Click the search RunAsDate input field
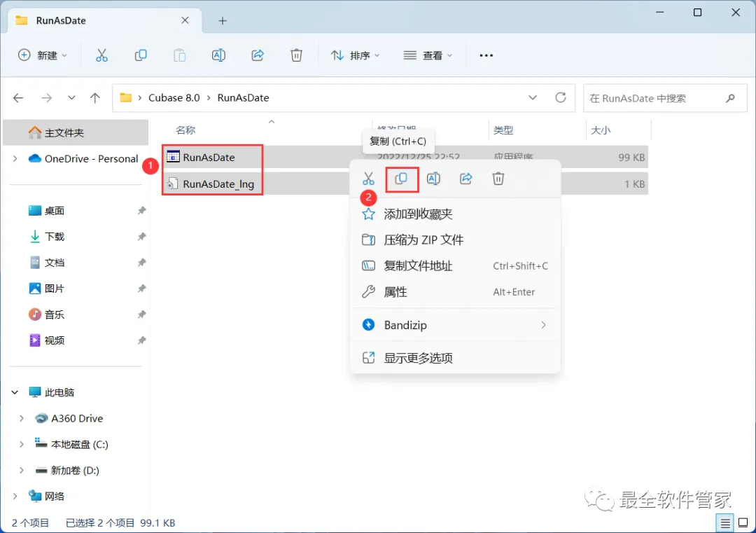Viewport: 756px width, 533px height. (665, 98)
